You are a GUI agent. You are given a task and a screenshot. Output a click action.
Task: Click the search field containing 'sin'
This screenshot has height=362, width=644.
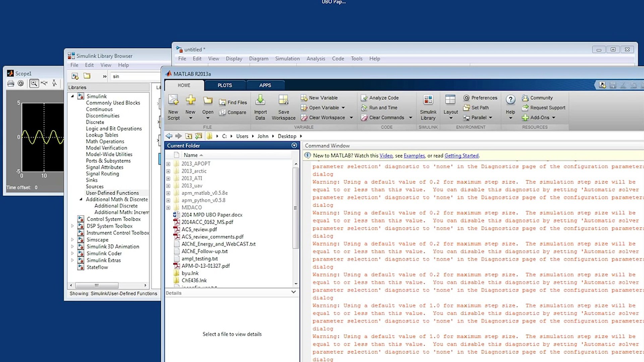(136, 76)
